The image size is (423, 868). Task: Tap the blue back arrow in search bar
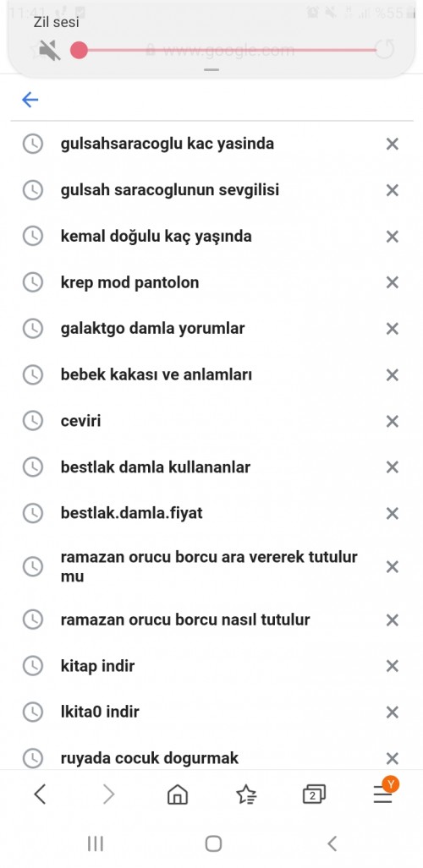(30, 100)
